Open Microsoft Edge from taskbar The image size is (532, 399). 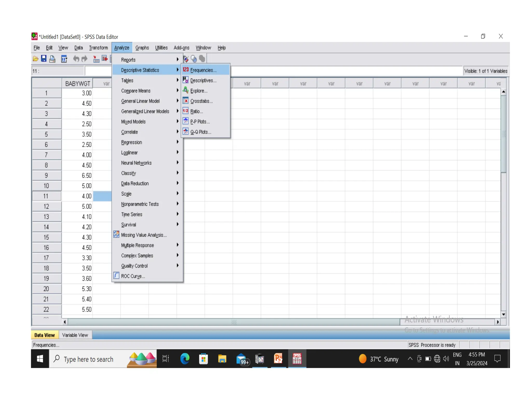pyautogui.click(x=185, y=359)
